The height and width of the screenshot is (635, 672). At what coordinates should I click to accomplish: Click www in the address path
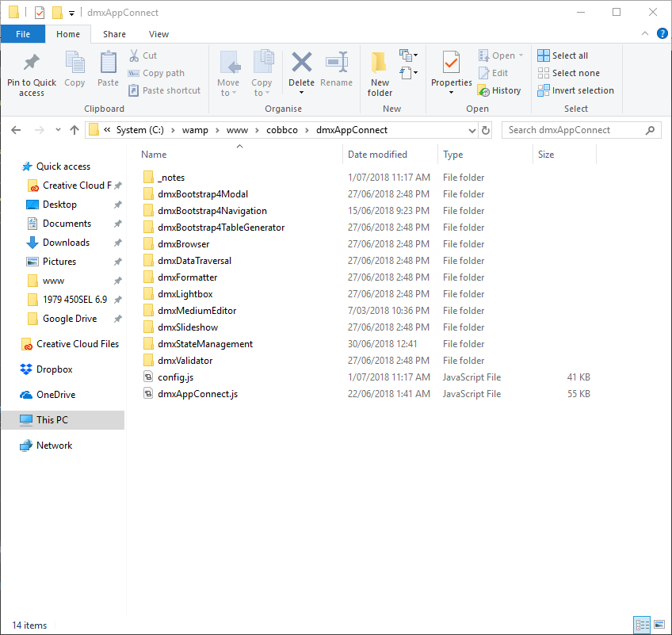[237, 130]
